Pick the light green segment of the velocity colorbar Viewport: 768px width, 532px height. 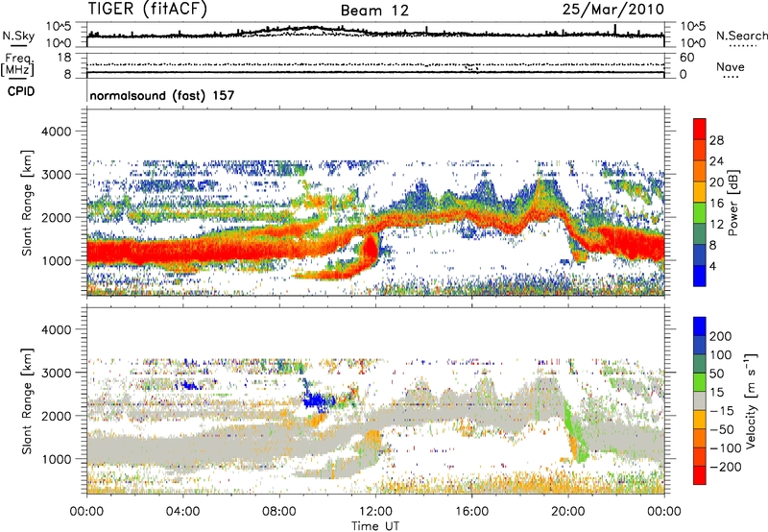click(700, 382)
